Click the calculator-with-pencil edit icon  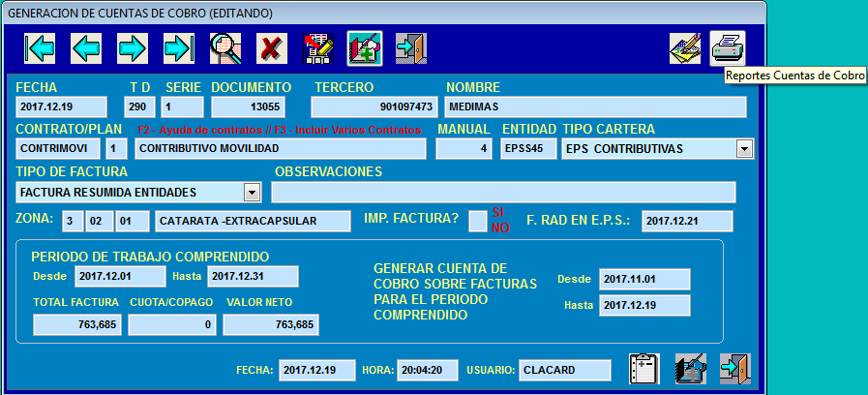(x=318, y=48)
